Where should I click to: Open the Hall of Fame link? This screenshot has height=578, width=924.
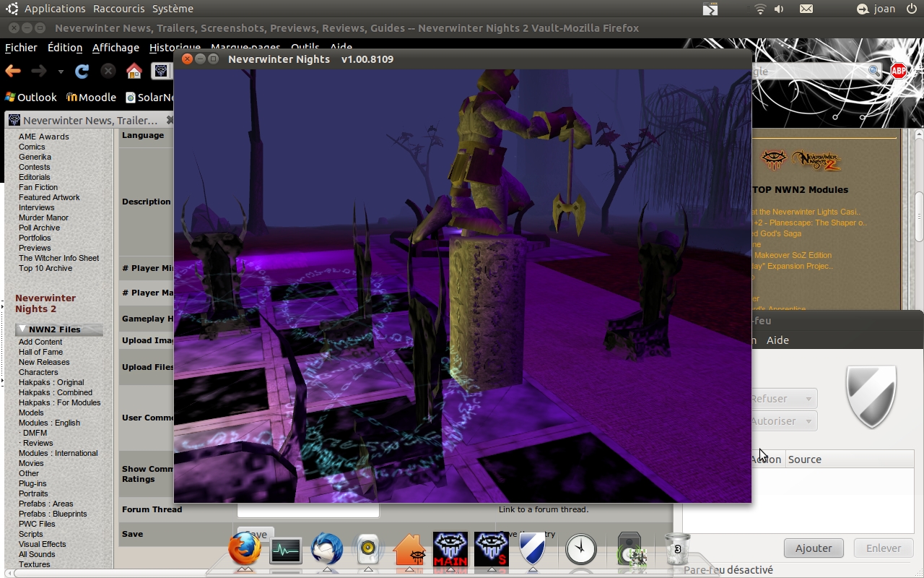40,352
